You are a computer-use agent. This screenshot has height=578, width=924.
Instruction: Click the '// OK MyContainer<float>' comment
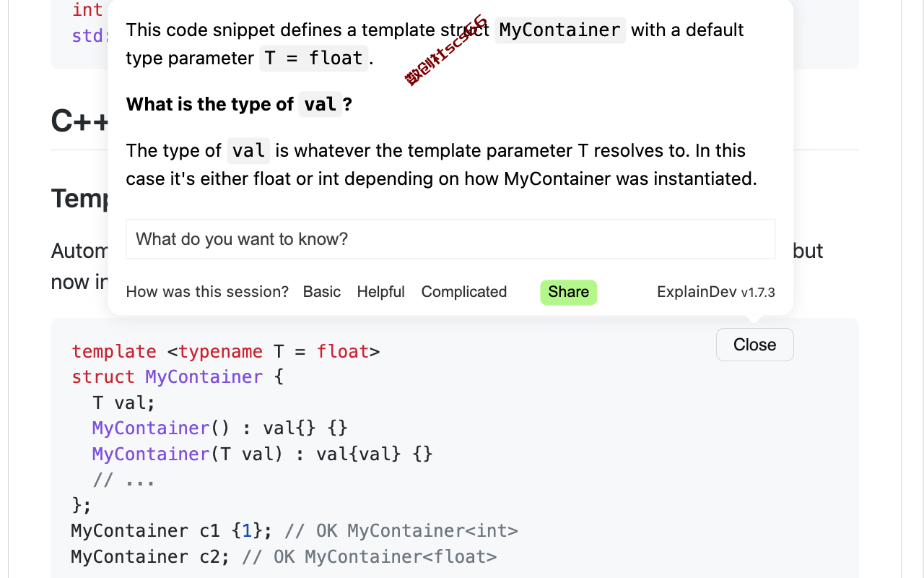[370, 557]
